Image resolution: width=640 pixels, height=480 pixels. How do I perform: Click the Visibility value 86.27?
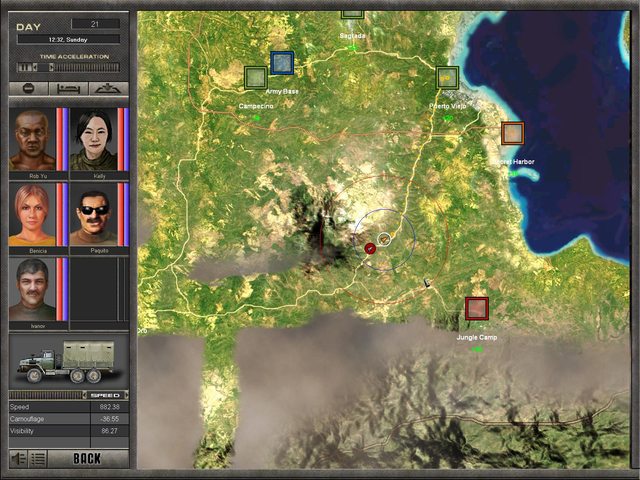click(109, 431)
